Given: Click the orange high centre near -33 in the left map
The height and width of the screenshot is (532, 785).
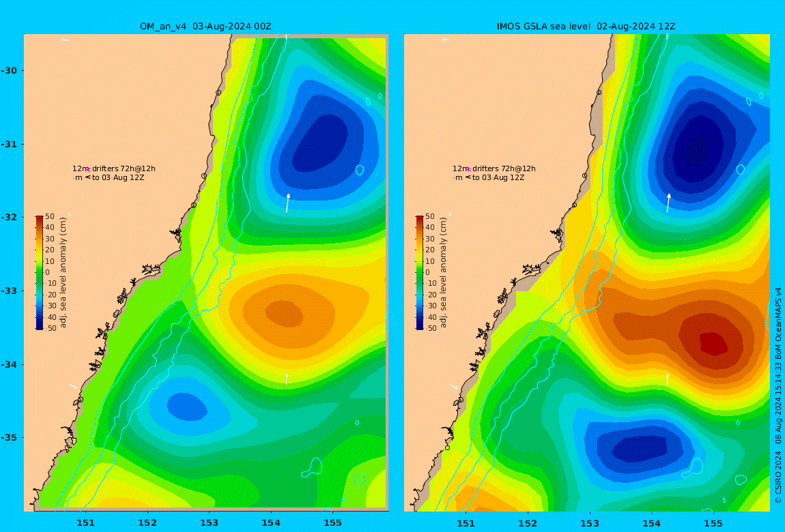Looking at the screenshot, I should click(x=284, y=314).
